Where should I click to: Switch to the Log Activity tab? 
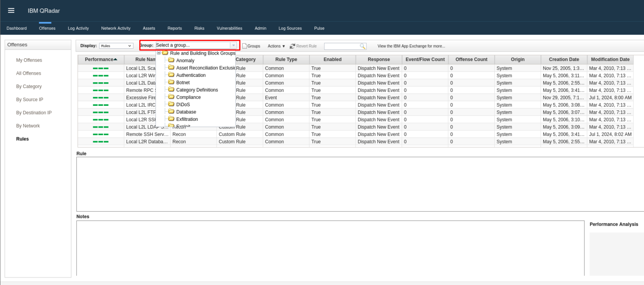coord(78,29)
